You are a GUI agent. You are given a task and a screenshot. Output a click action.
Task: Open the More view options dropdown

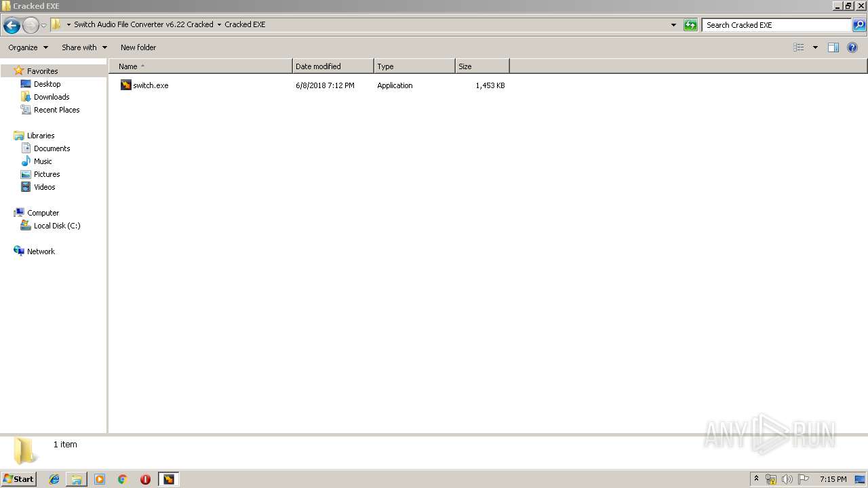click(x=815, y=47)
